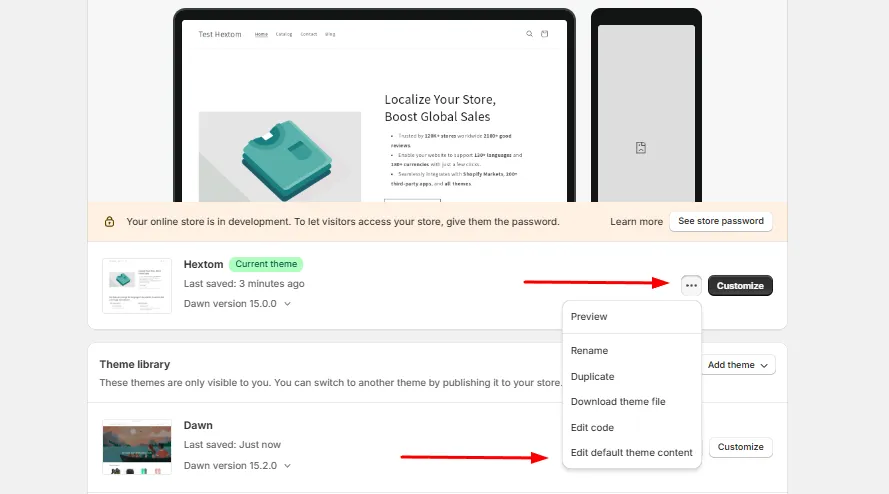
Task: Click the Hextom theme thumbnail
Action: pos(137,285)
